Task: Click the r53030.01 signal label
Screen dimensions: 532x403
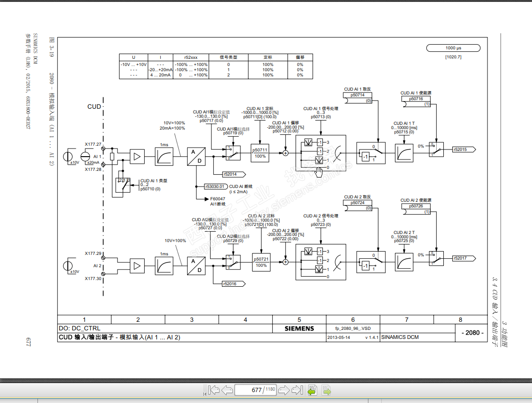Action: [x=215, y=187]
